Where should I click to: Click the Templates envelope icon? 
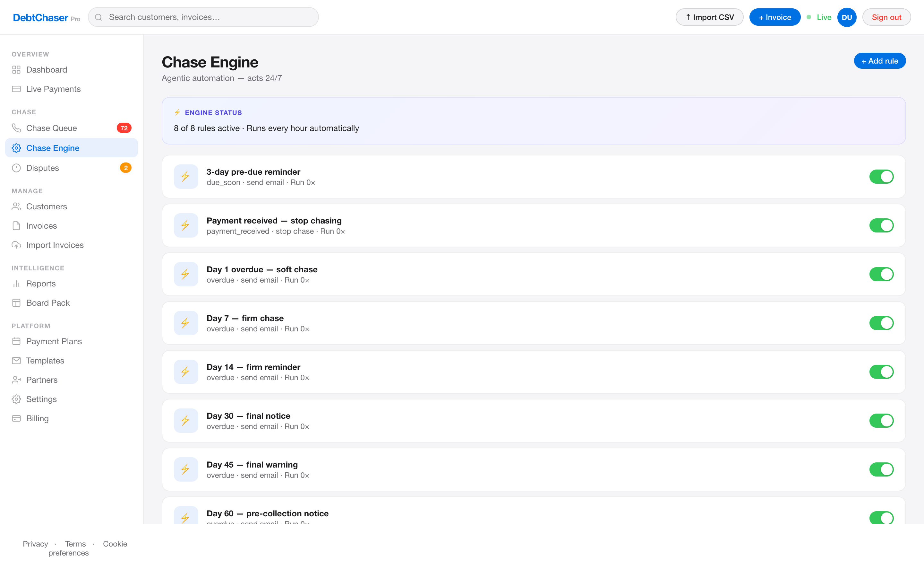pyautogui.click(x=16, y=361)
